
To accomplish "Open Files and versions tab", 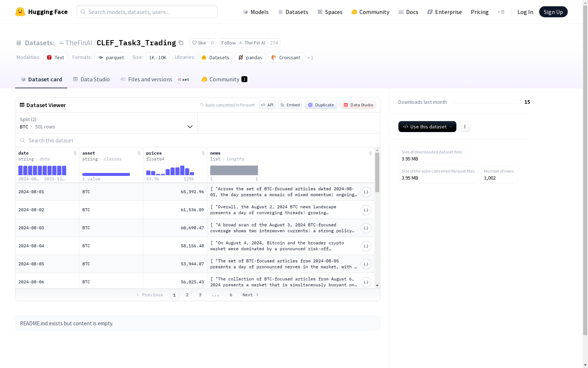I will (x=155, y=79).
